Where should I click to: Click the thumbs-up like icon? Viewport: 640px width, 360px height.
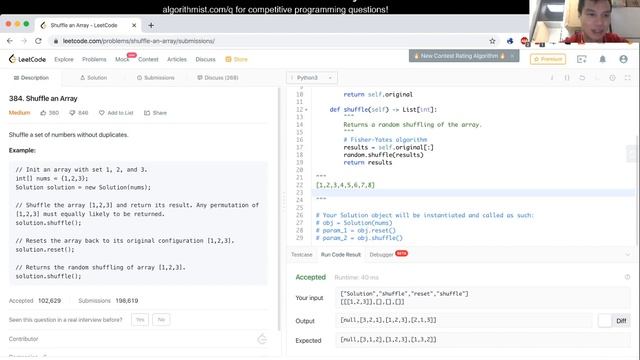coord(43,113)
